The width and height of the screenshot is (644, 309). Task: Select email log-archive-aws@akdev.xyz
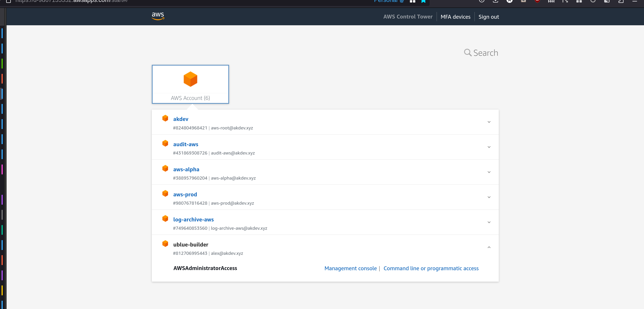pos(239,228)
